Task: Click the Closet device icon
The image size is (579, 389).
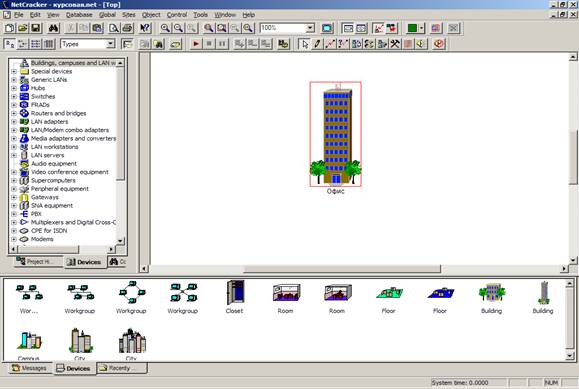Action: (234, 297)
